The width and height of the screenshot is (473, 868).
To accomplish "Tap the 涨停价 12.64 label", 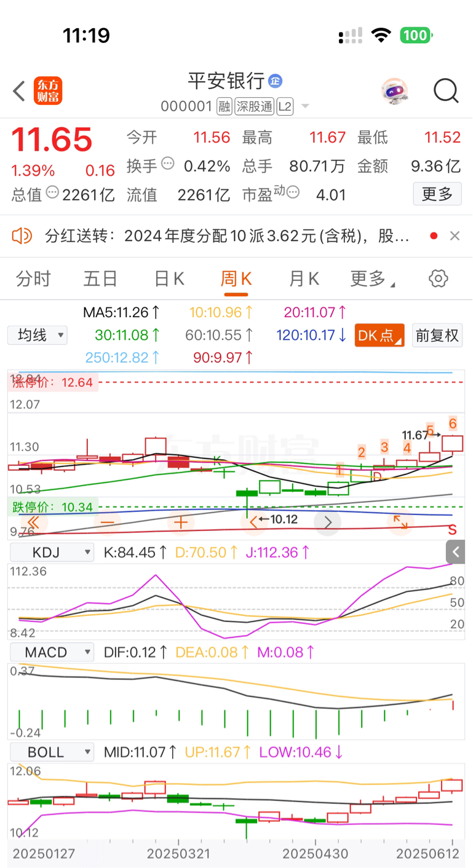I will (x=52, y=382).
